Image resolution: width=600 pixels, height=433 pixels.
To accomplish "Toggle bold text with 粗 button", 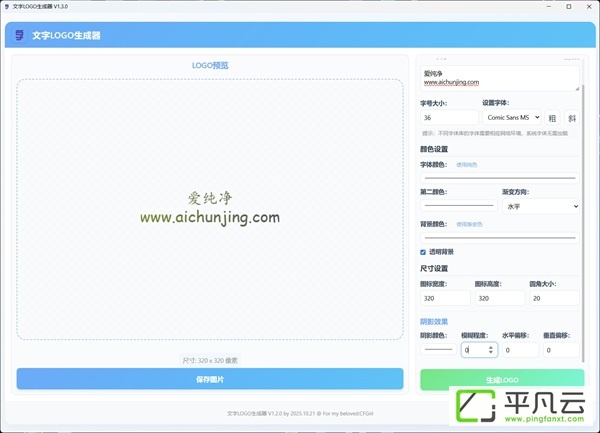I will pyautogui.click(x=552, y=118).
